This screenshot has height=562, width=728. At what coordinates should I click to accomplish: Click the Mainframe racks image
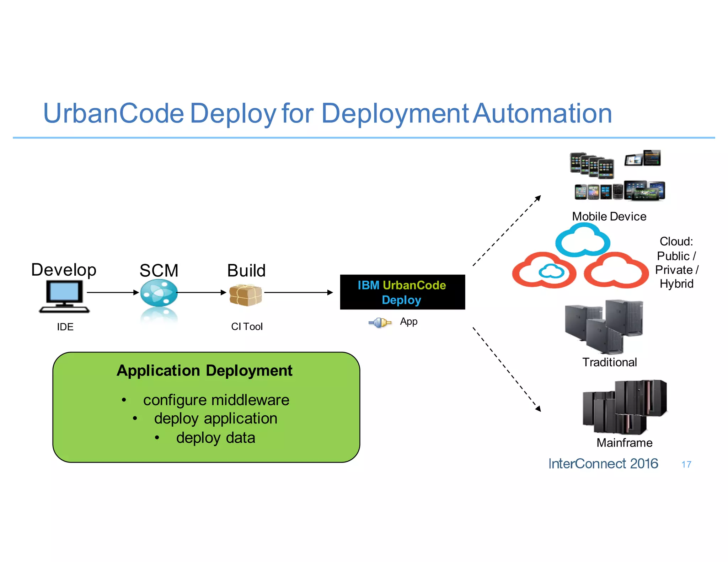[x=625, y=407]
